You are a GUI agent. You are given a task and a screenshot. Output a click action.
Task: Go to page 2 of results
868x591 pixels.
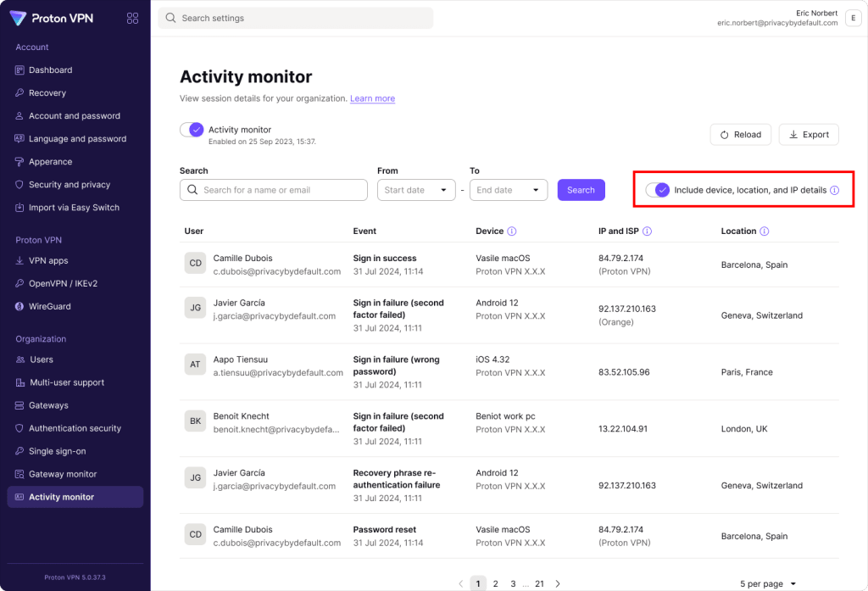(495, 584)
